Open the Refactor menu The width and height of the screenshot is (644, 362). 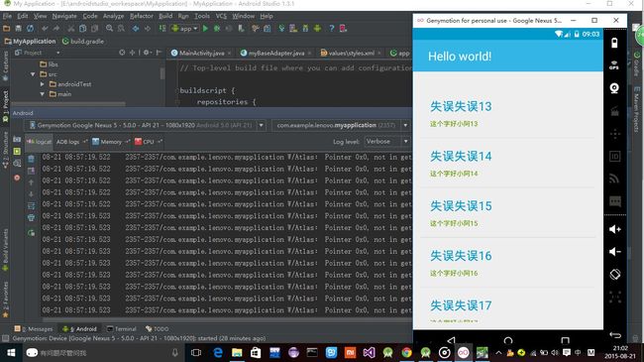click(x=142, y=16)
